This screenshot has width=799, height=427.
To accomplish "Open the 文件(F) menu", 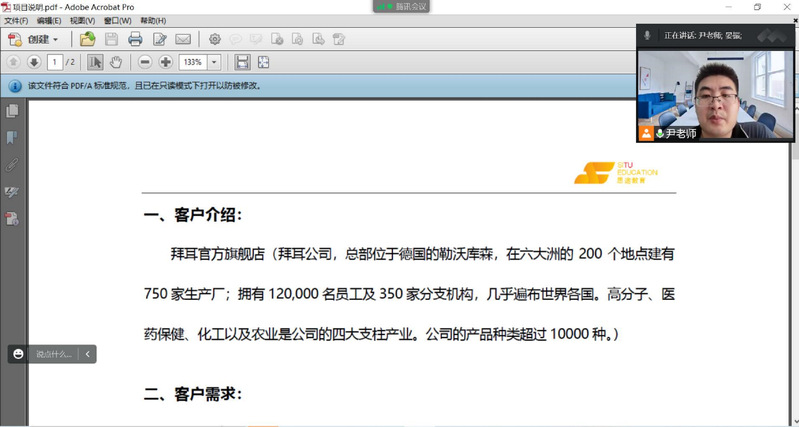I will point(16,21).
